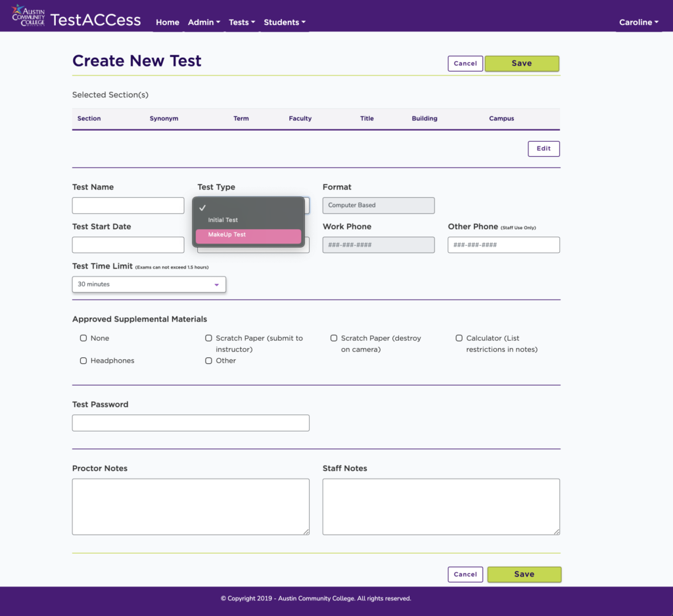673x616 pixels.
Task: Click the Edit button for selected sections
Action: 544,148
